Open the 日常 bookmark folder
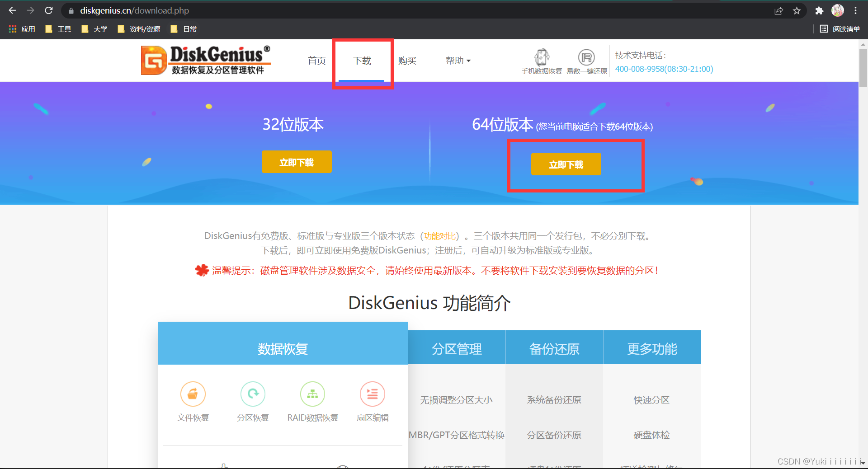The width and height of the screenshot is (868, 469). click(184, 29)
